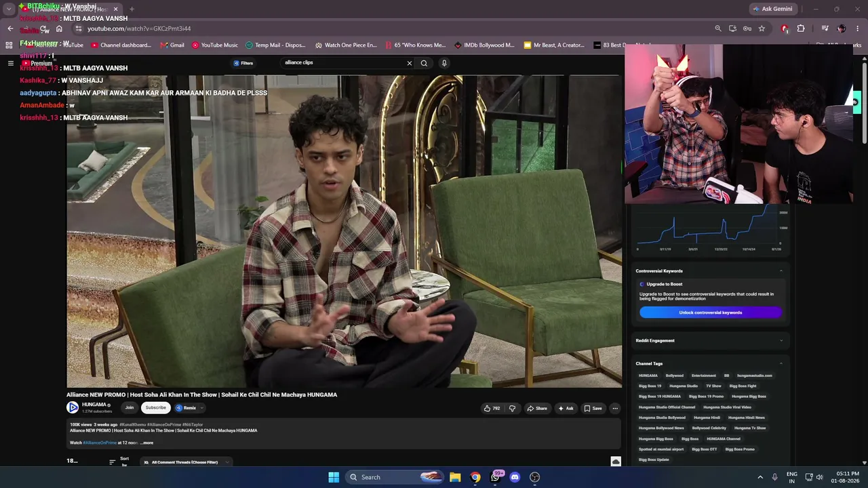Image resolution: width=868 pixels, height=488 pixels.
Task: Subscribe to the HUNGAMA channel
Action: (155, 407)
